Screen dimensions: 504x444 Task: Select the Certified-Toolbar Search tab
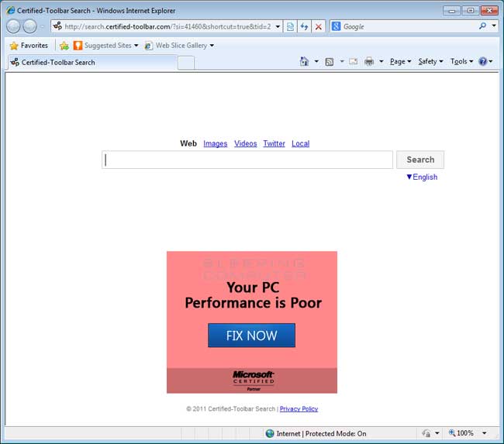click(x=92, y=62)
